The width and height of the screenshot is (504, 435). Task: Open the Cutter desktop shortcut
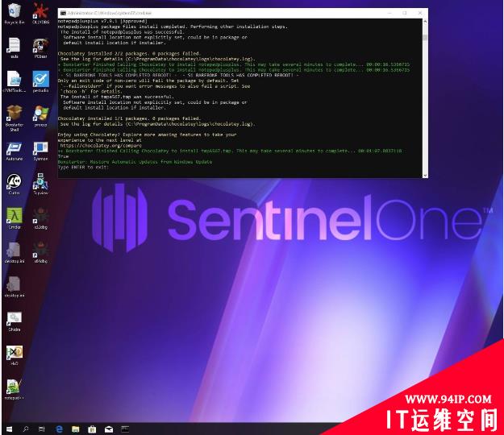coord(15,184)
